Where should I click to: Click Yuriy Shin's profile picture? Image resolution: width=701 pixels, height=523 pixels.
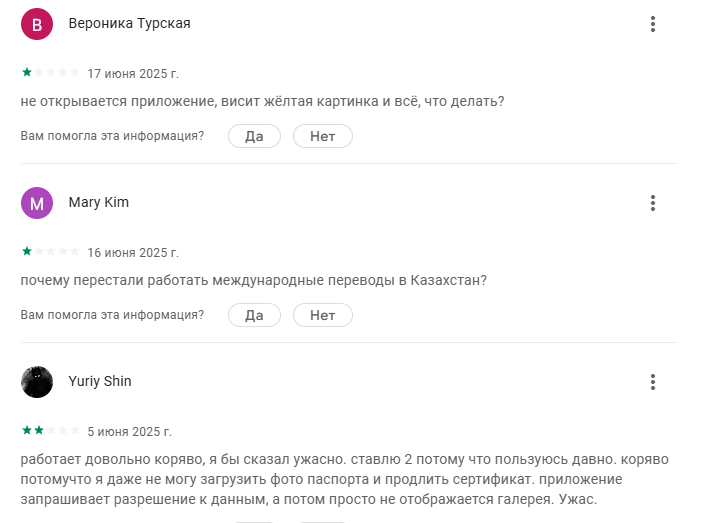[x=37, y=382]
